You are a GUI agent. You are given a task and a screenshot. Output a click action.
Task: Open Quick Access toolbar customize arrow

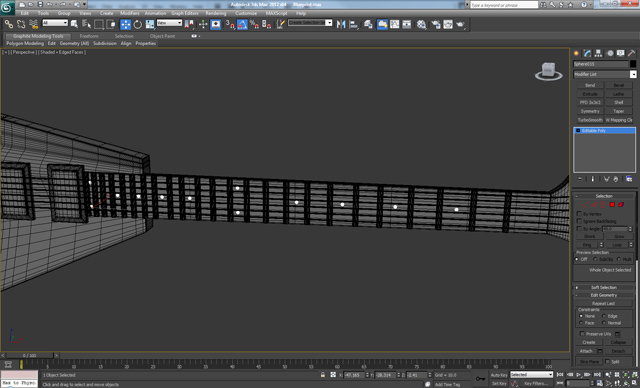point(84,4)
